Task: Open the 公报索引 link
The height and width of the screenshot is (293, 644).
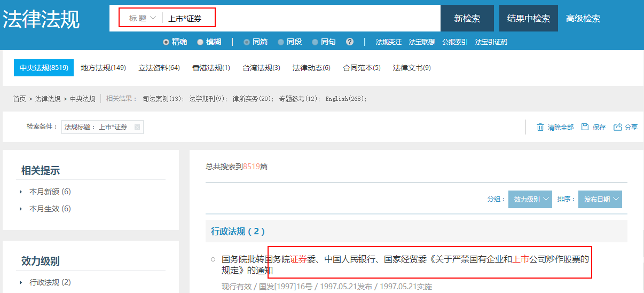Action: (x=455, y=42)
